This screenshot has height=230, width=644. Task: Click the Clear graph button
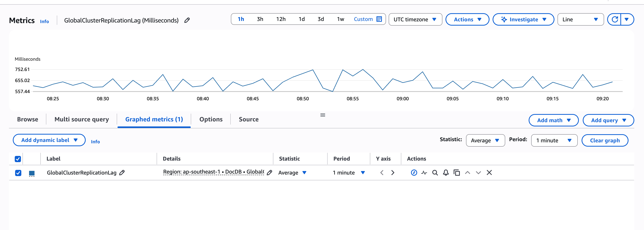(x=604, y=140)
